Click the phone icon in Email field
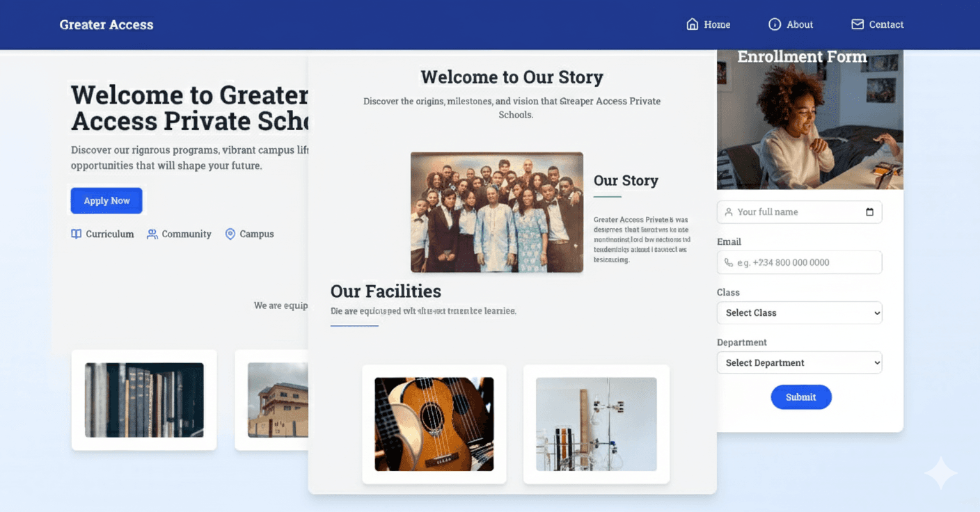 click(x=729, y=263)
